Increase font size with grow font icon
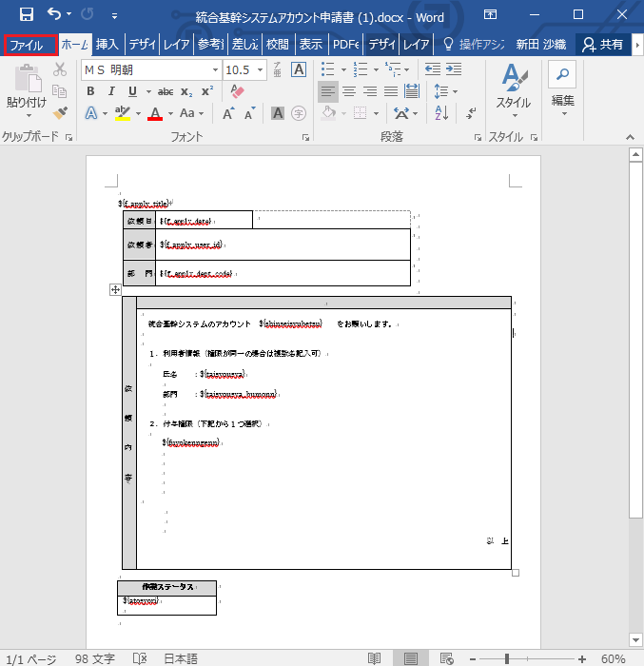 [x=229, y=113]
